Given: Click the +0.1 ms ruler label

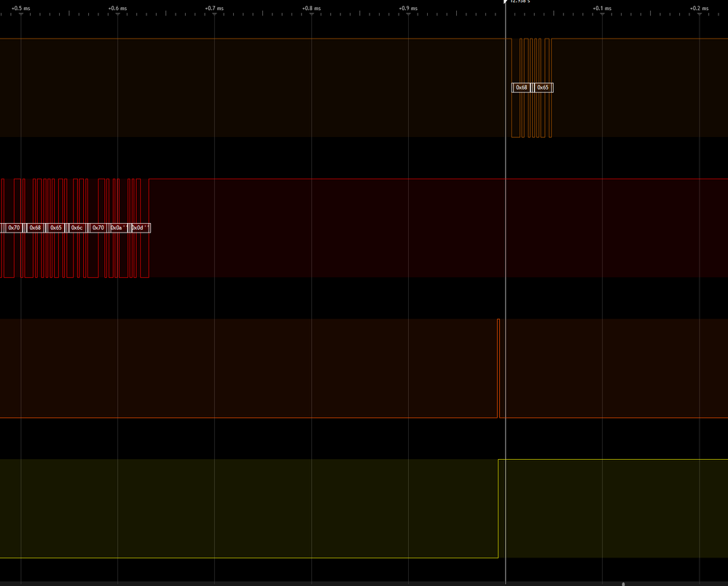Looking at the screenshot, I should coord(601,8).
